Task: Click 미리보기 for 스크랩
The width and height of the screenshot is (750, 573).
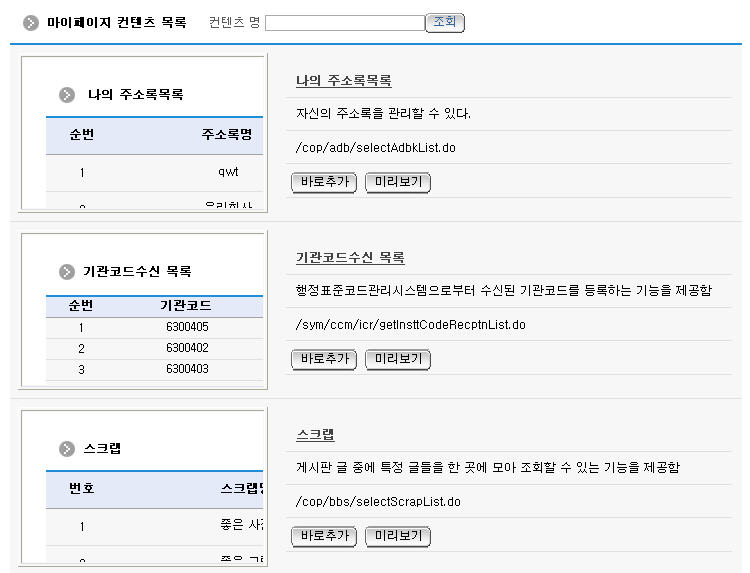Action: 397,536
